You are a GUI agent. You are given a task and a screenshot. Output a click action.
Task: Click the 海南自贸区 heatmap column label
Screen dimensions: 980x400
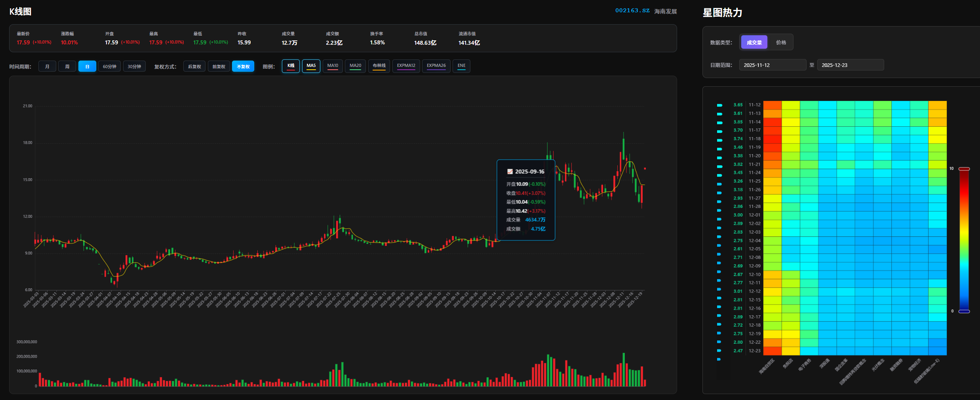[x=767, y=366]
